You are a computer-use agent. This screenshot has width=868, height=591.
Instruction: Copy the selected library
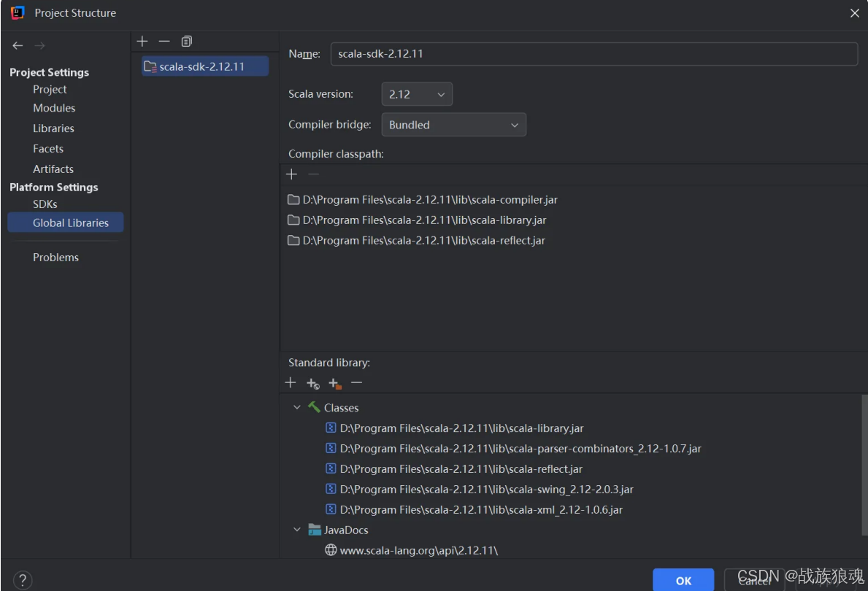point(187,41)
